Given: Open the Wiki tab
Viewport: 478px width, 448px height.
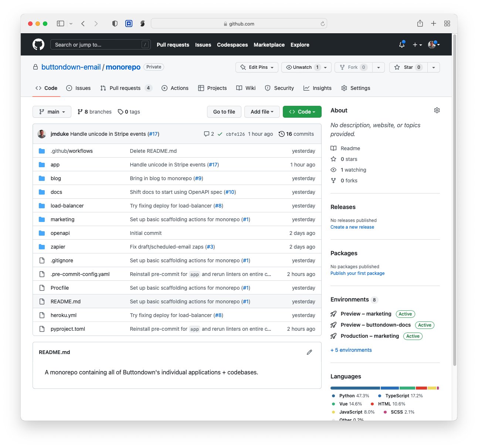Looking at the screenshot, I should pyautogui.click(x=246, y=88).
